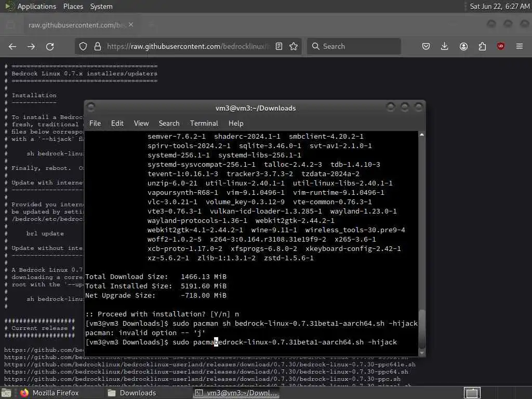Click the 'Net Upgrade Size: -718.00 MiB' line
Screen dimensions: 532x399
[156, 296]
